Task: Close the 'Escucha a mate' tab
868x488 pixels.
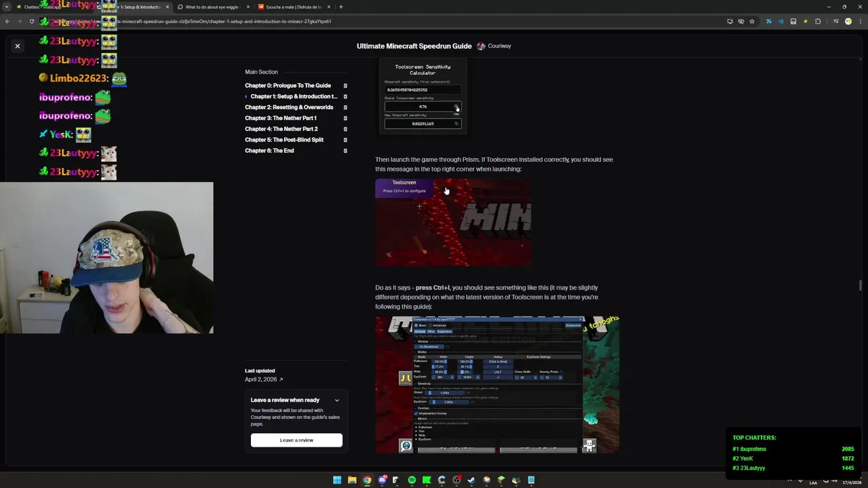Action: tap(329, 7)
